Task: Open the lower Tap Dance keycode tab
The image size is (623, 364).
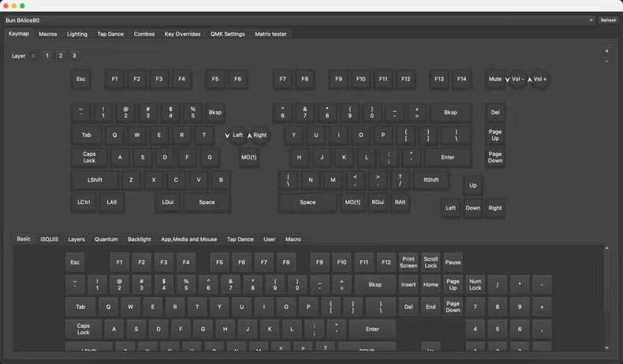Action: tap(240, 240)
